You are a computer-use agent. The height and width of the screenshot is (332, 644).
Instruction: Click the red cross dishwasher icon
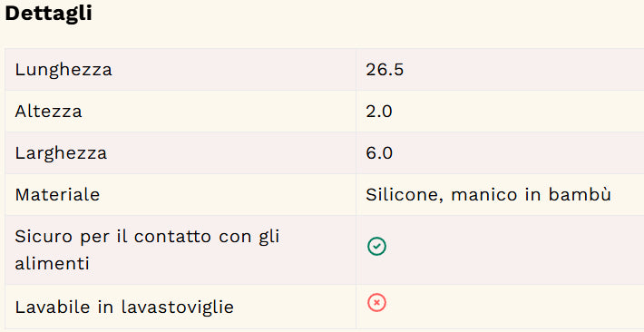click(376, 303)
